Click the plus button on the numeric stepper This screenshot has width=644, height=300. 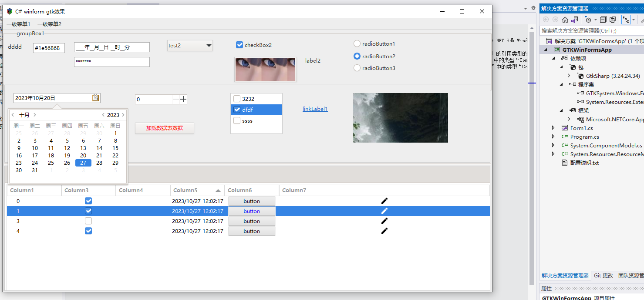click(x=183, y=100)
